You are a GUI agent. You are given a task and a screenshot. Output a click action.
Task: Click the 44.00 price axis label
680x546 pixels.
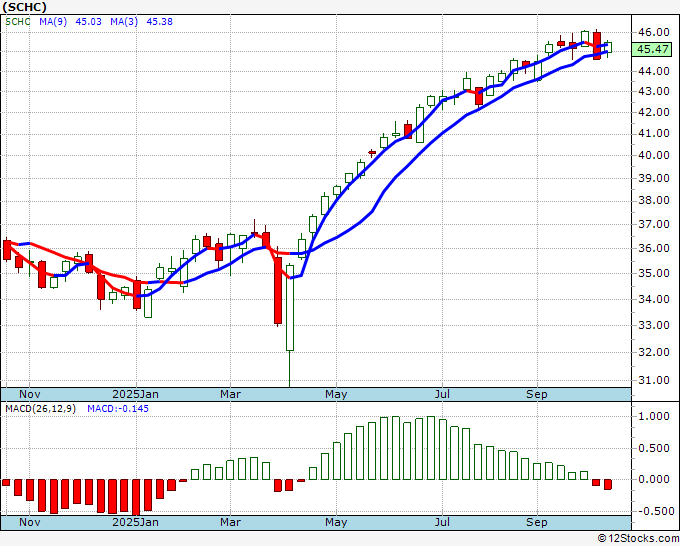click(x=654, y=71)
